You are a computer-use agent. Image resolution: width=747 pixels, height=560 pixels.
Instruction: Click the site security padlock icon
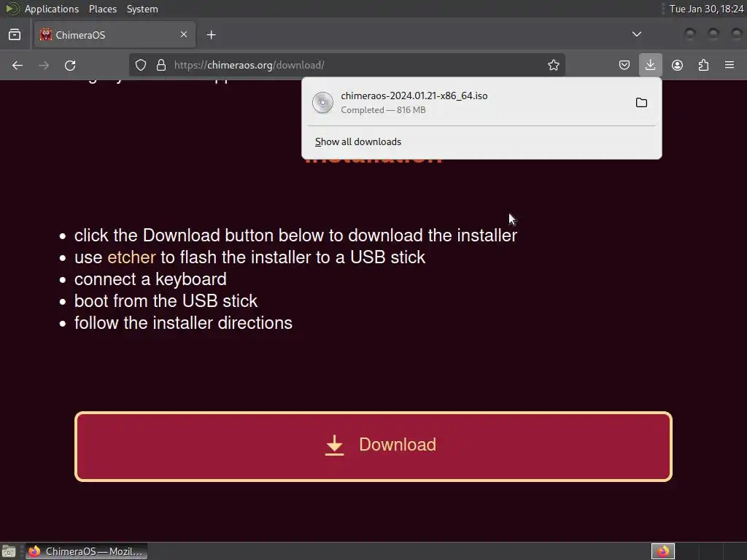161,65
